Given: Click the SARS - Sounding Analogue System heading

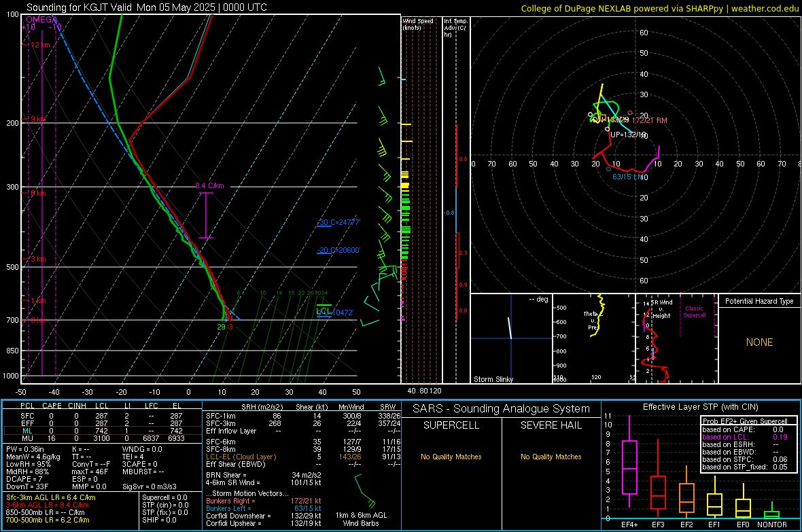Looking at the screenshot, I should 502,409.
